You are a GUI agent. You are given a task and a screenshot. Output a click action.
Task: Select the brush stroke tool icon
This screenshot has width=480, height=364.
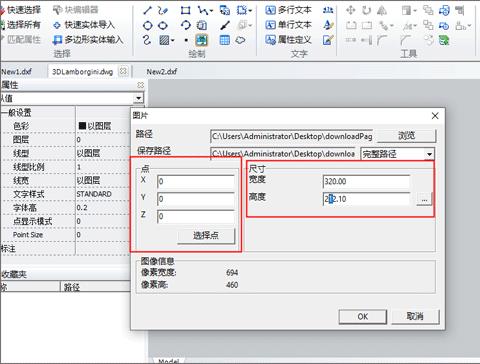pos(225,25)
